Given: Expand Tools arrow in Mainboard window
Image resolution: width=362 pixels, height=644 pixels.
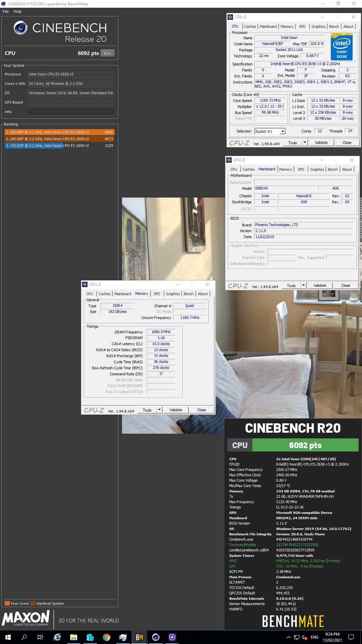Looking at the screenshot, I should point(303,285).
